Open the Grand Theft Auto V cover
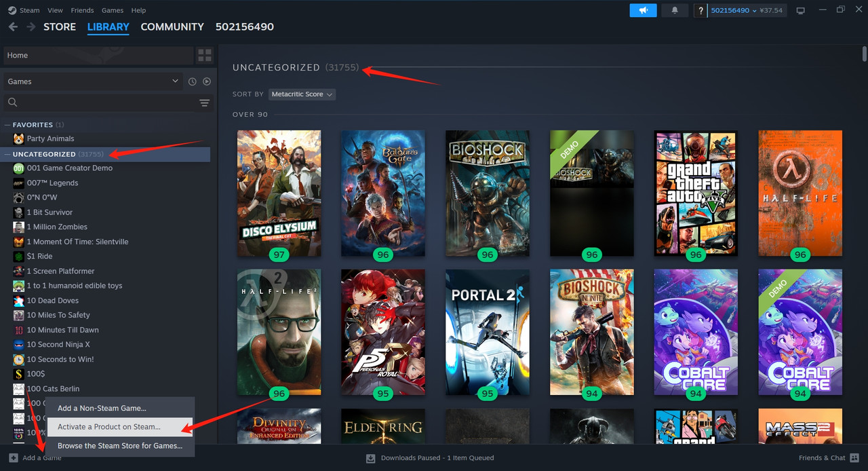Image resolution: width=868 pixels, height=471 pixels. 696,193
